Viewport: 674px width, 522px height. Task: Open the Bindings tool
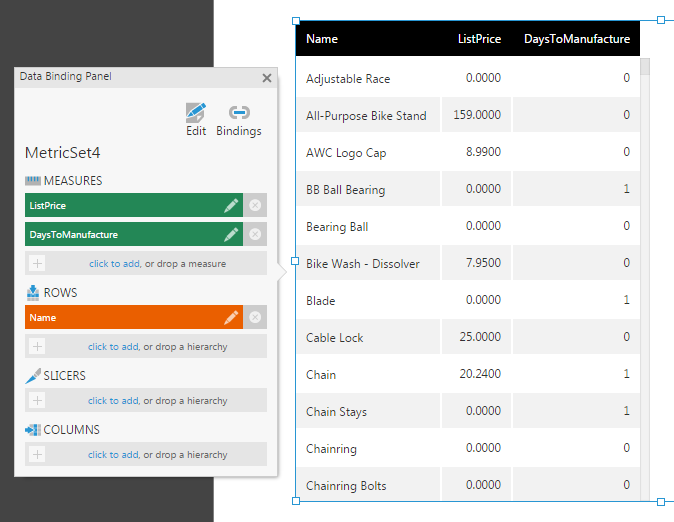pos(239,120)
